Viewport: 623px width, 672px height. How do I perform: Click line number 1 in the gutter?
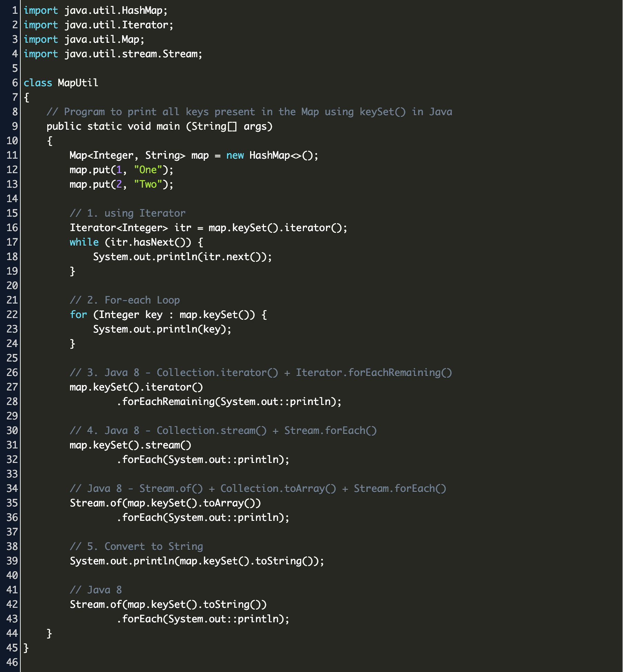point(14,10)
